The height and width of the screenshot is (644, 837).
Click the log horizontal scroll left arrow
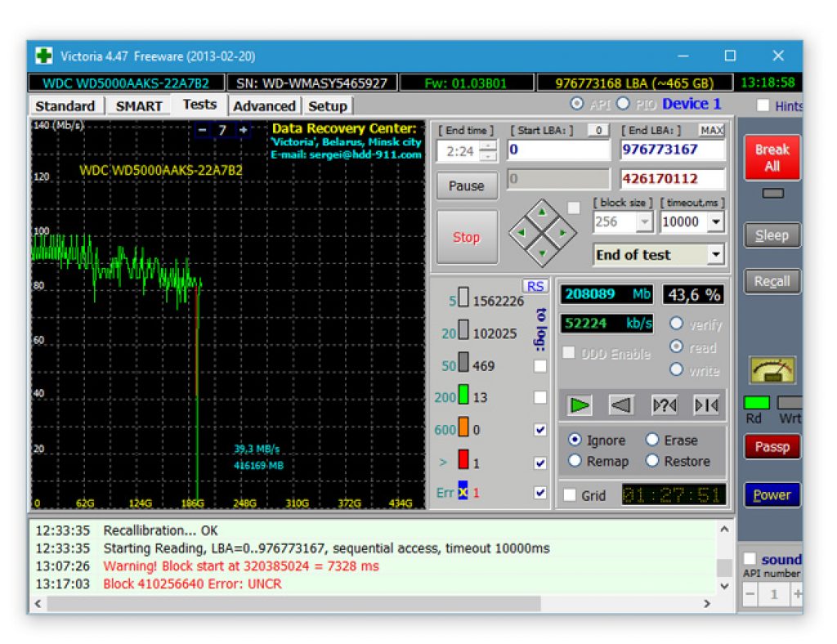38,603
